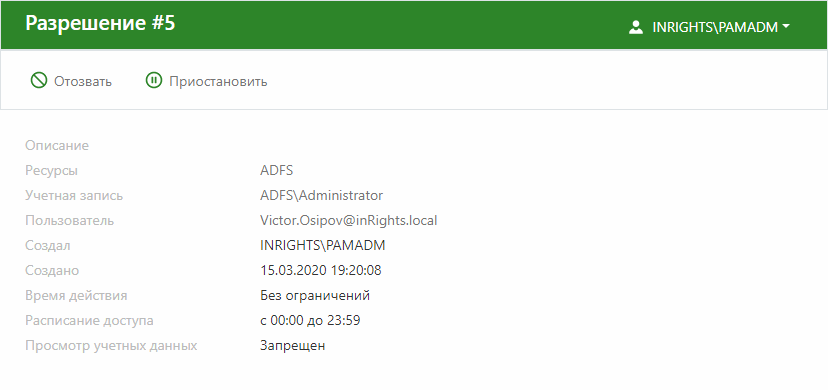Click the creation date 15.03.2020 19:20:08
This screenshot has width=828, height=390.
321,270
